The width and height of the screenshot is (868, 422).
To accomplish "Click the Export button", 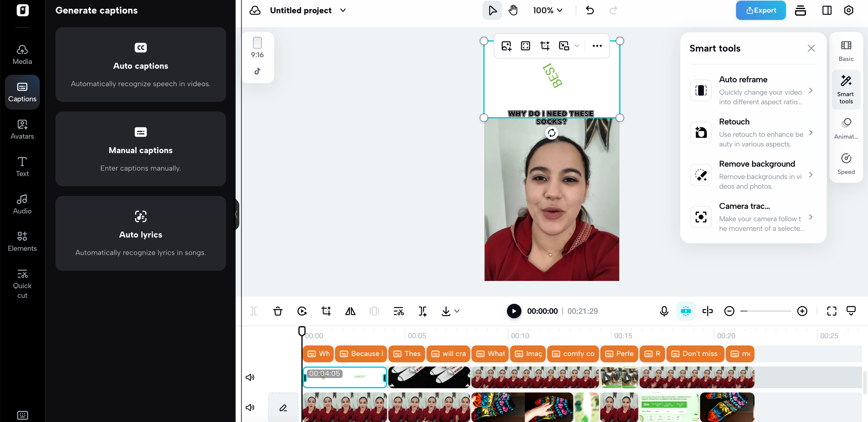I will [x=760, y=11].
